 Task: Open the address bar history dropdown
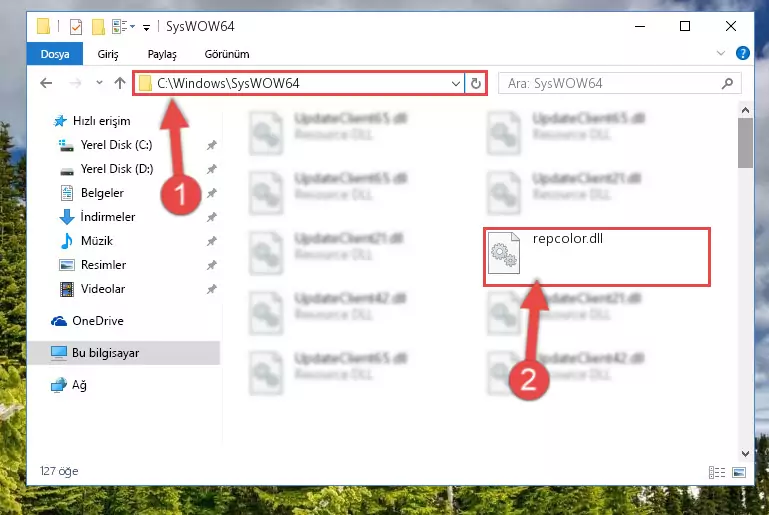[x=456, y=84]
